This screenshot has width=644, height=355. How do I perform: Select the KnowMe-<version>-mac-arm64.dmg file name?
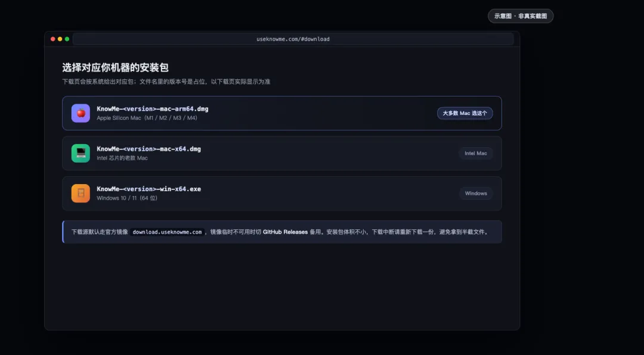click(153, 109)
